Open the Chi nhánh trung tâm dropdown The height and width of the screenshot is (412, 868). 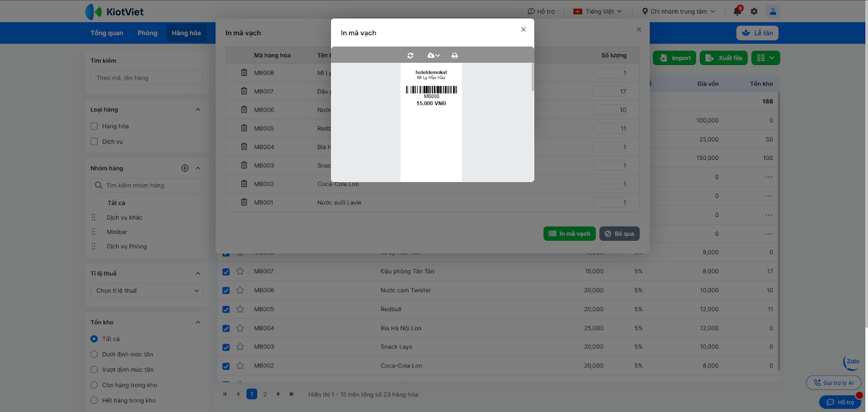click(x=679, y=11)
